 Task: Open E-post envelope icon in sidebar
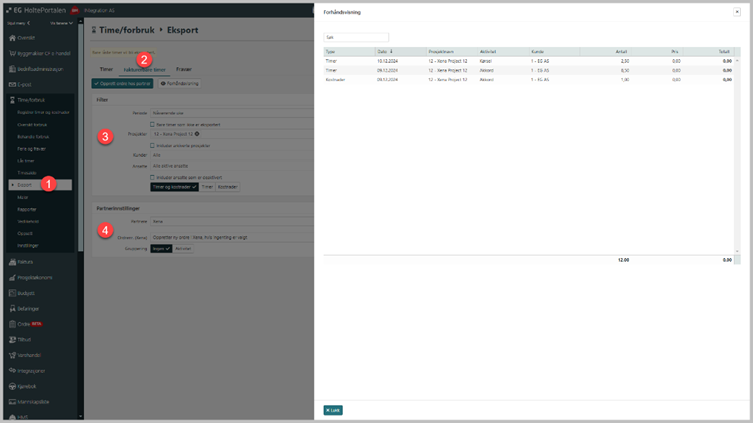12,85
